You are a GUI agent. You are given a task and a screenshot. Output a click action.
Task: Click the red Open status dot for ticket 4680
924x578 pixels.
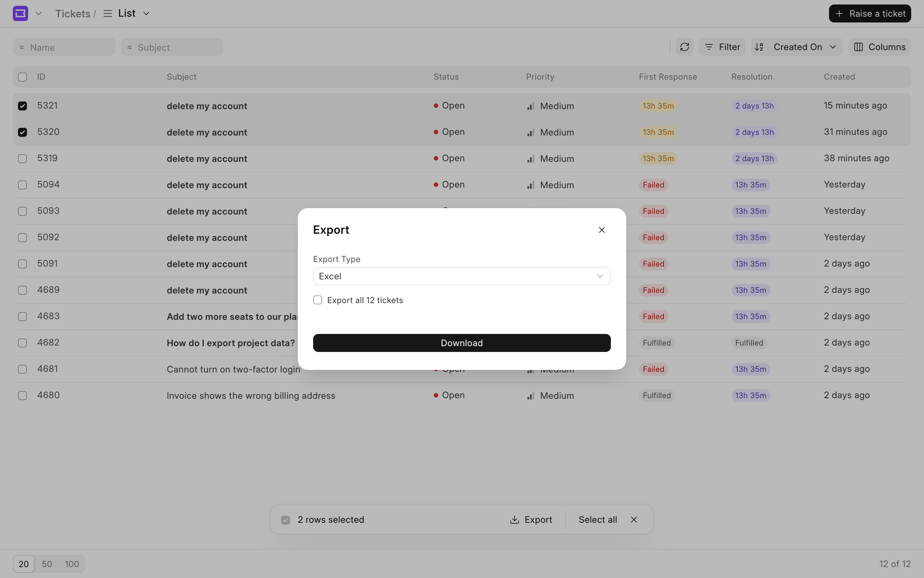click(436, 395)
